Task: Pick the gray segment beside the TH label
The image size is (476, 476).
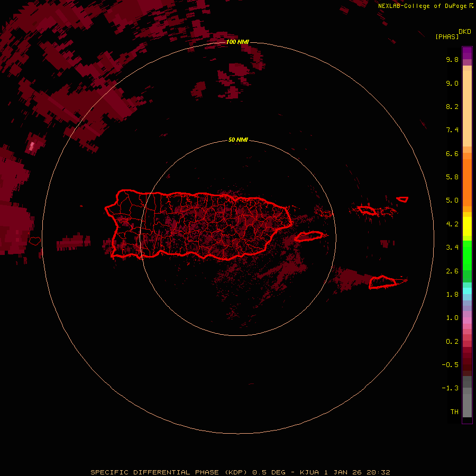Action: 467,405
